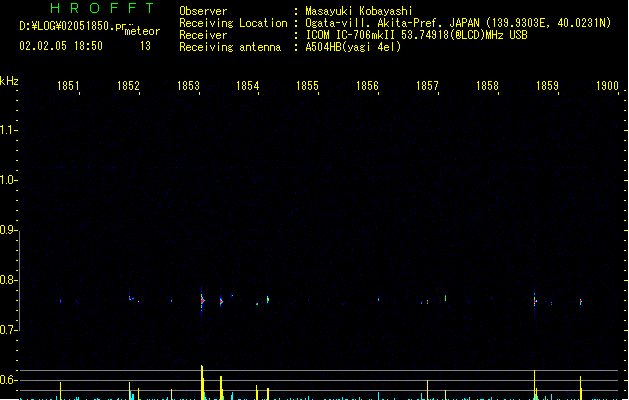
Task: Click the 'meteor' count label
Action: 142,31
